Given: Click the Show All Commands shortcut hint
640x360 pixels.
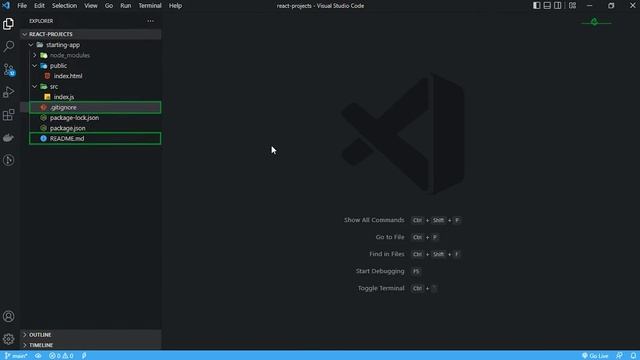Looking at the screenshot, I should pyautogui.click(x=402, y=220).
